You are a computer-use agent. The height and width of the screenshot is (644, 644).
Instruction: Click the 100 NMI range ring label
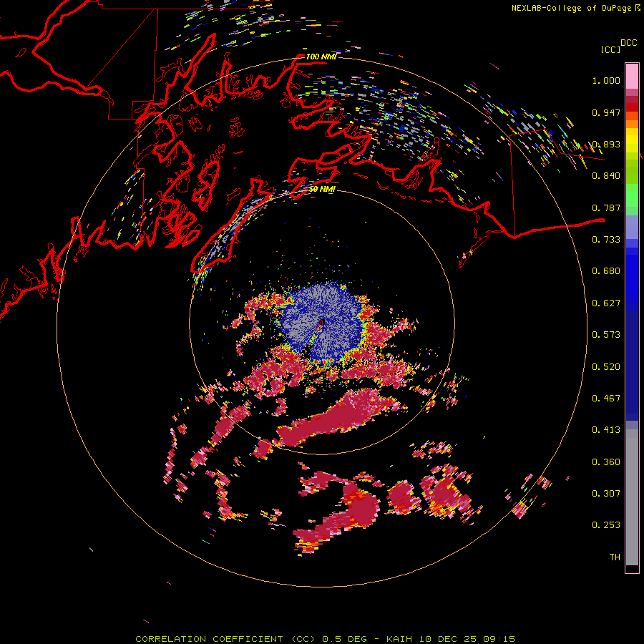point(321,57)
